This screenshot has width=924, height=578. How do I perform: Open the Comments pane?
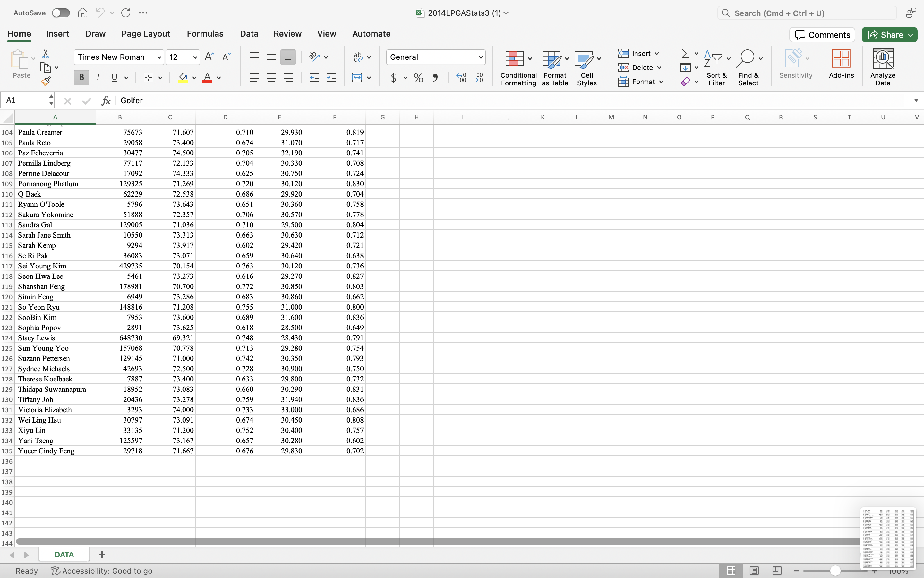point(822,35)
